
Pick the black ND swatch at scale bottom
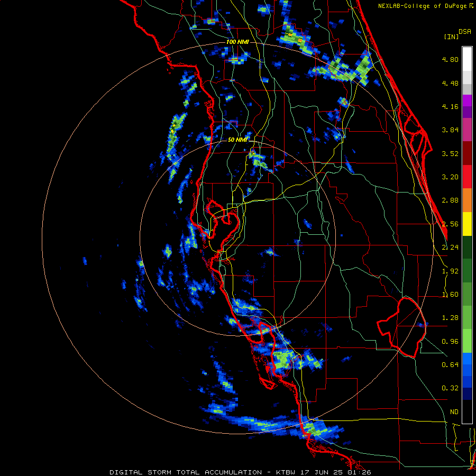click(x=467, y=411)
